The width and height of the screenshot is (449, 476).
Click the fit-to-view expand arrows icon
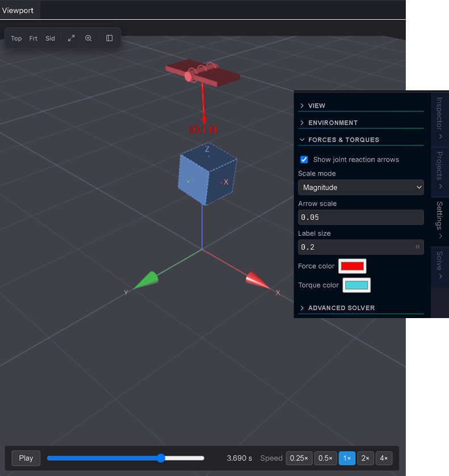tap(71, 38)
